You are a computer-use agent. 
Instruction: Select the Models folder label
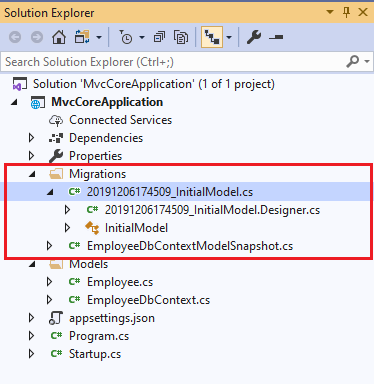tap(88, 264)
